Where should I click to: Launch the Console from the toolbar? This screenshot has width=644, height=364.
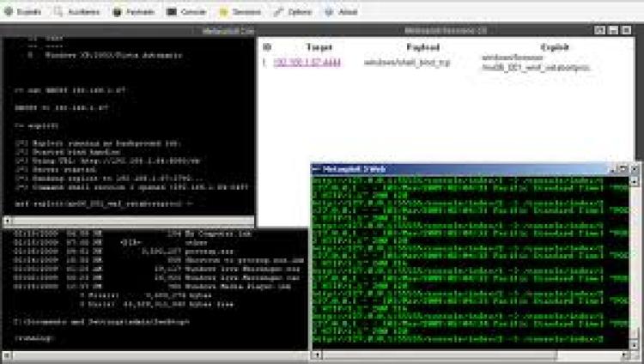tap(187, 13)
